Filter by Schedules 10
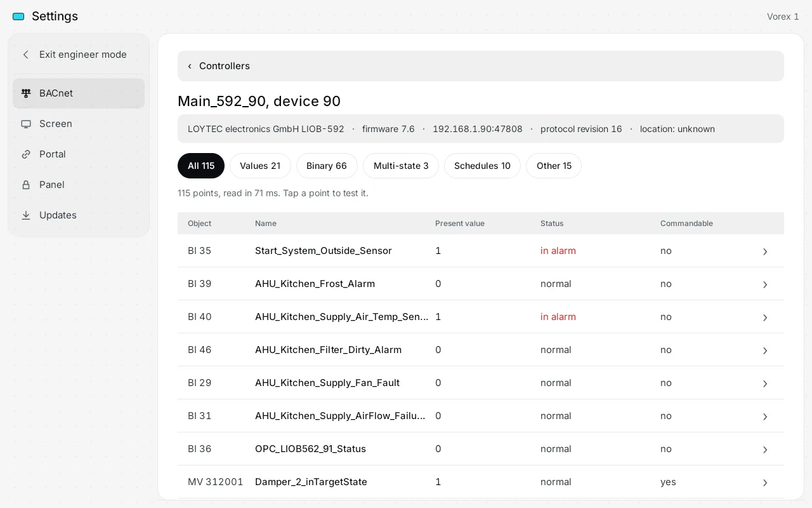The width and height of the screenshot is (812, 508). point(482,166)
